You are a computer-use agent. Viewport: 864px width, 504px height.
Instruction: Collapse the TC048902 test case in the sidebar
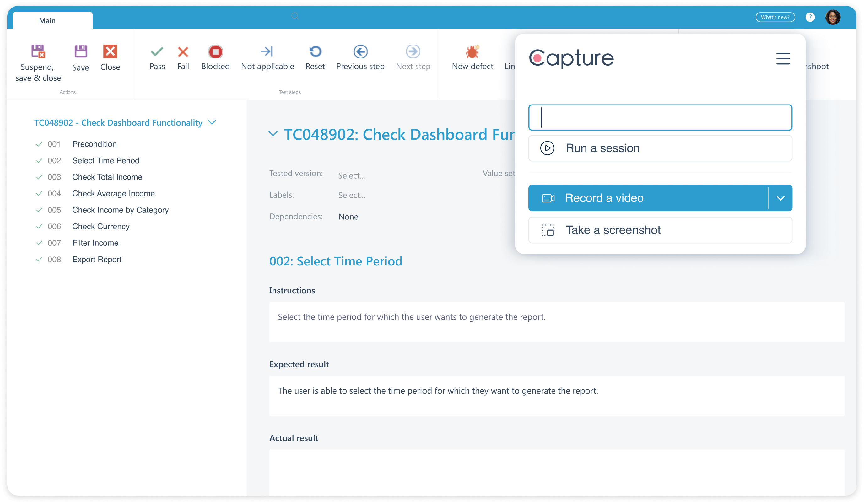pos(212,122)
